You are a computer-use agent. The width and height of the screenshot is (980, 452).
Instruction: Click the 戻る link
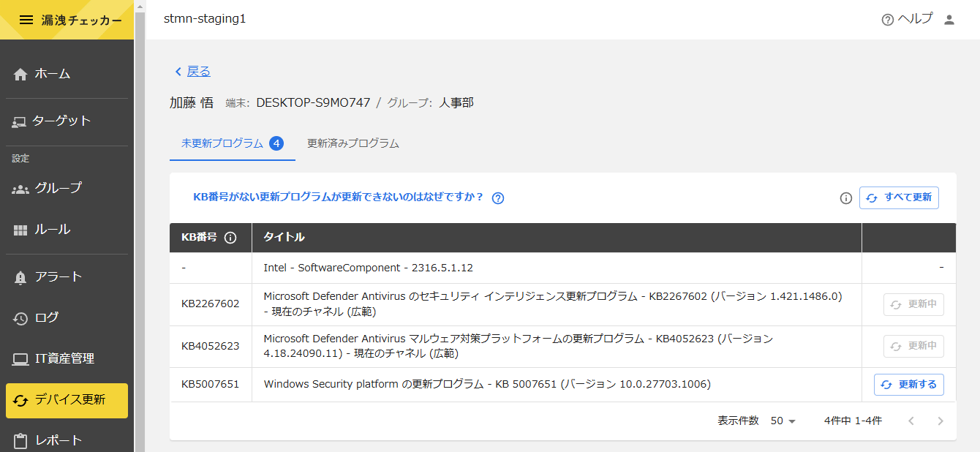[199, 72]
